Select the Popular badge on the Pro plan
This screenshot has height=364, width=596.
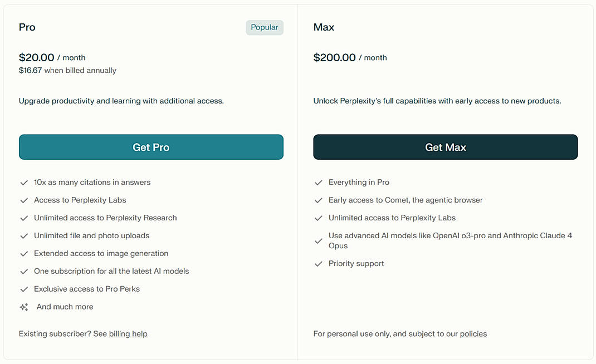click(x=265, y=27)
